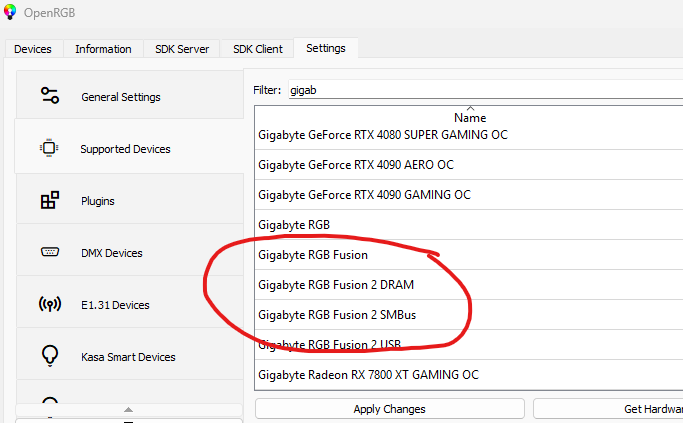Screen dimensions: 683x423
Task: Select Gigabyte RGB Fusion 2 USB row
Action: pyautogui.click(x=469, y=345)
